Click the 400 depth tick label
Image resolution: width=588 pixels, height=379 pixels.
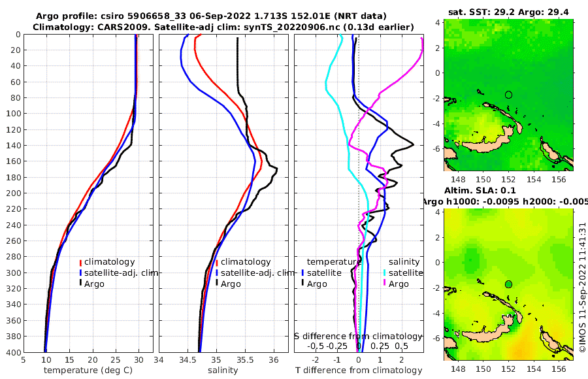pyautogui.click(x=14, y=352)
